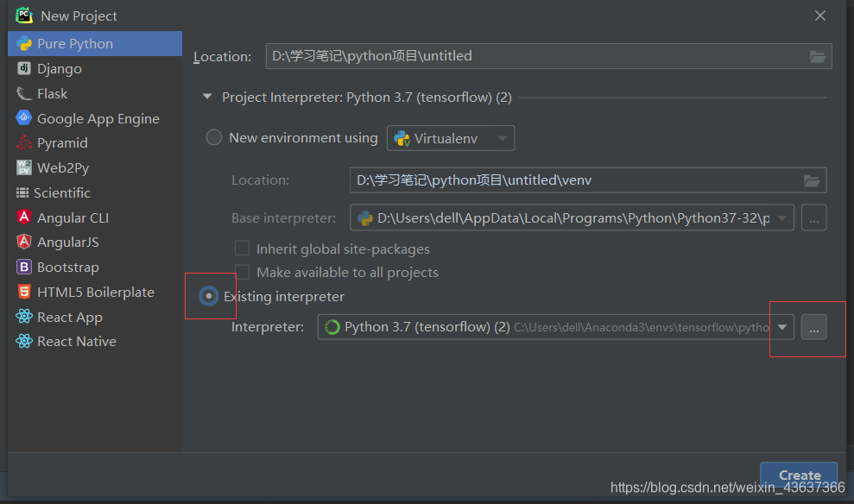This screenshot has height=504, width=854.
Task: Click the Angular CLI icon
Action: [x=24, y=217]
